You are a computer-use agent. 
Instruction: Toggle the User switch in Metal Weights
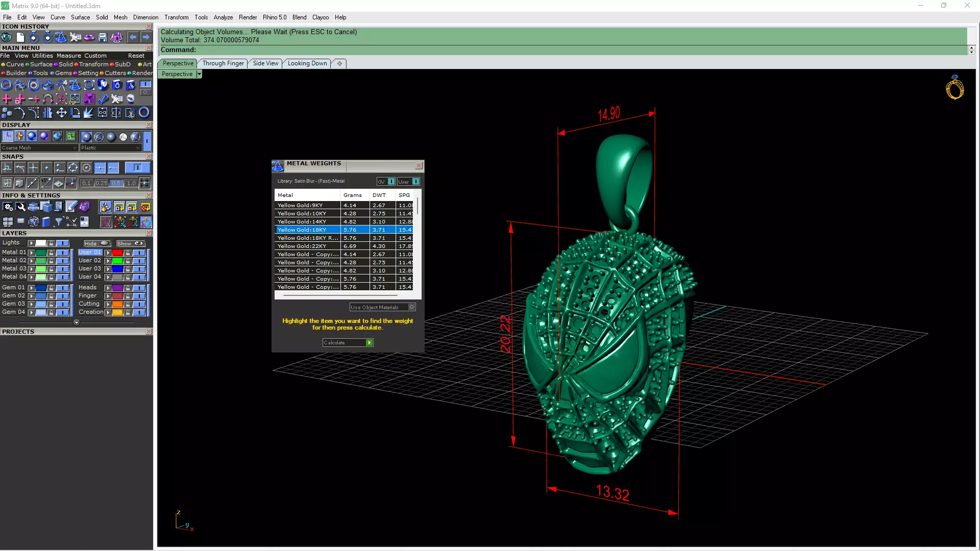click(x=415, y=182)
